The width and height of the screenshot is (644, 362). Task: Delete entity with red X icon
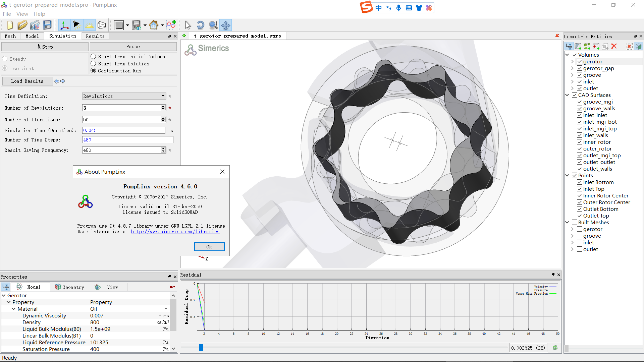pos(614,46)
